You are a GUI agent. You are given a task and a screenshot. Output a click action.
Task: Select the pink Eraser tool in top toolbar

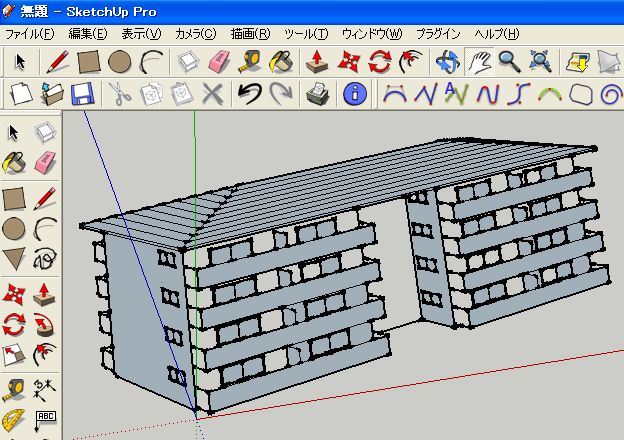(219, 62)
